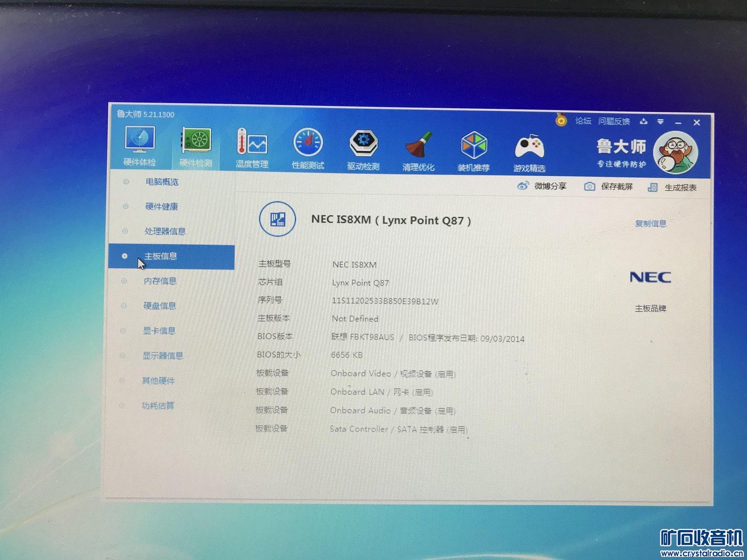The height and width of the screenshot is (560, 747).
Task: Go to 清理优化 cleanup and optimization
Action: (419, 150)
